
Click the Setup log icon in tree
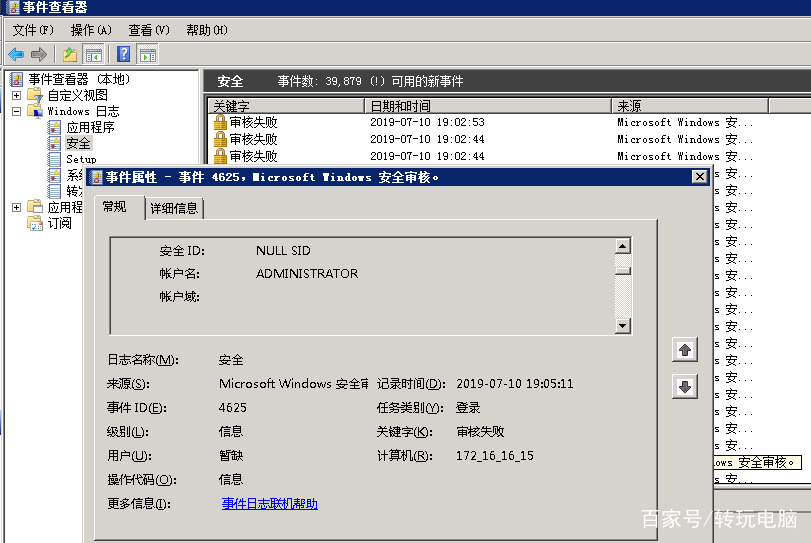pos(54,159)
